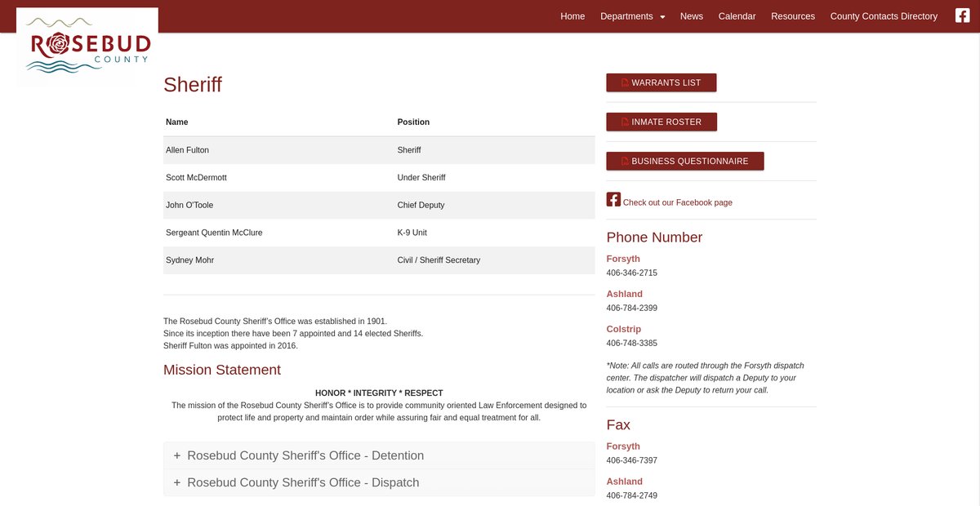980x506 pixels.
Task: Click the John O'Toole table cell
Action: [x=279, y=205]
